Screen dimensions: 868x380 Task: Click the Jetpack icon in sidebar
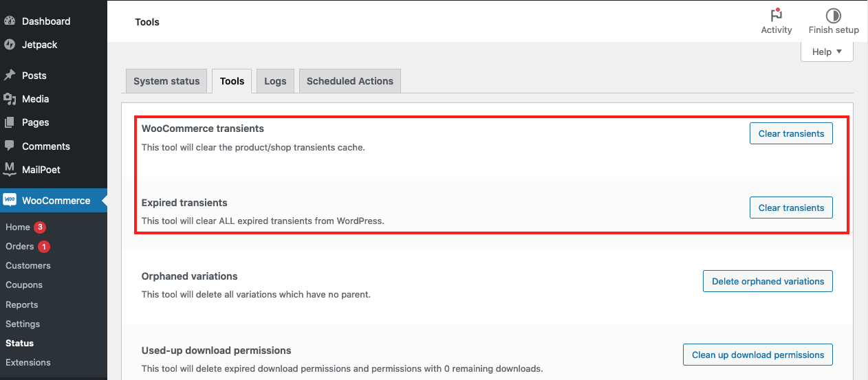tap(10, 45)
